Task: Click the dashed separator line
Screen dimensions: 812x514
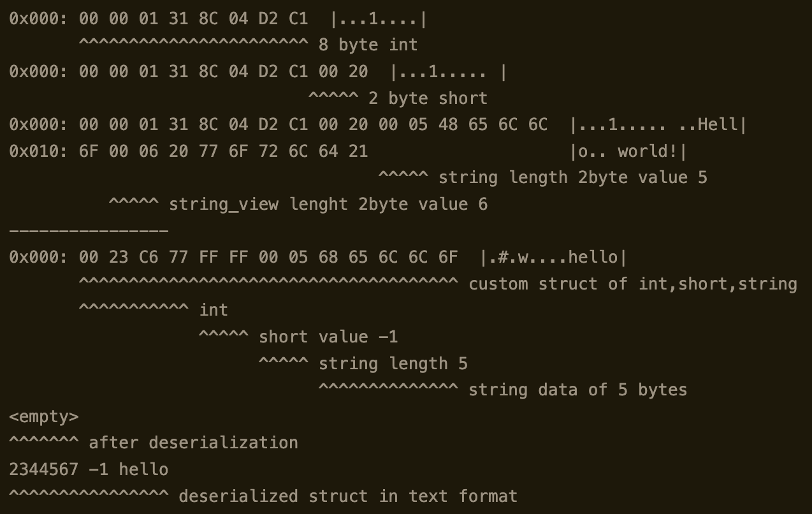Action: coord(89,231)
